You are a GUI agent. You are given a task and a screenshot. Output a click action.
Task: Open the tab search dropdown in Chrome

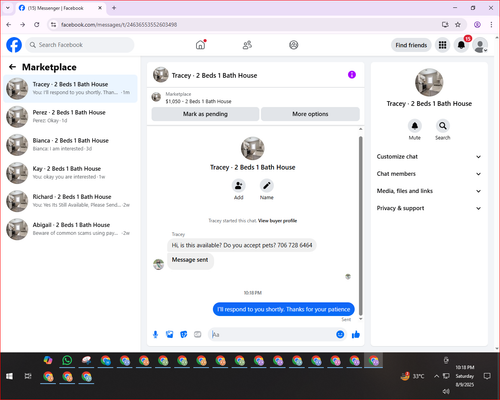8,8
